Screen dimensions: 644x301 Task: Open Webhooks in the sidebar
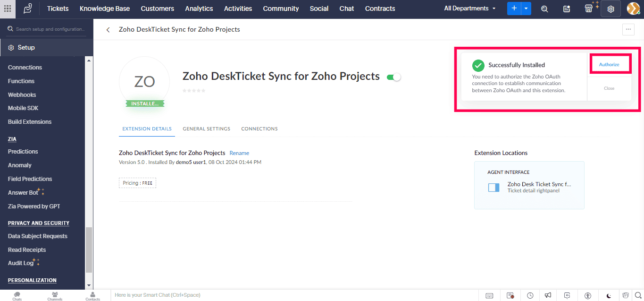coord(22,95)
